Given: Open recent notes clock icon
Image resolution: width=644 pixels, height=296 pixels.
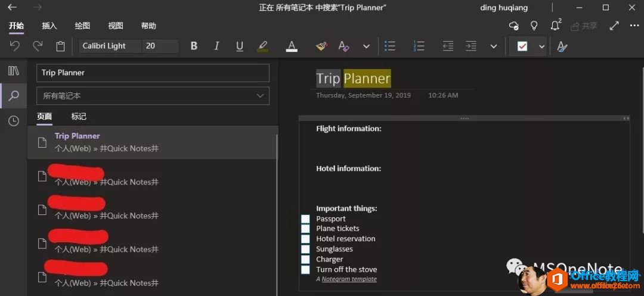Looking at the screenshot, I should tap(14, 121).
